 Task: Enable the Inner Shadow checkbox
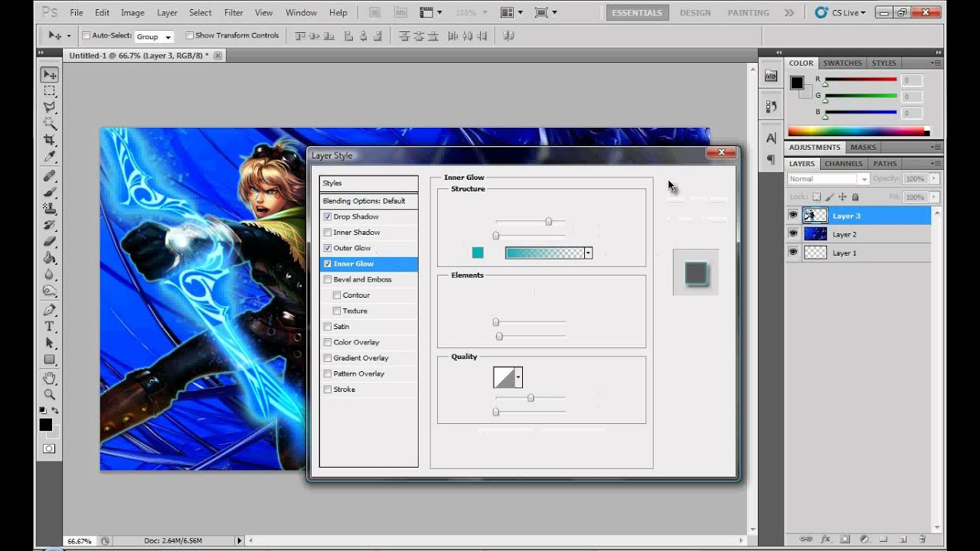tap(328, 233)
